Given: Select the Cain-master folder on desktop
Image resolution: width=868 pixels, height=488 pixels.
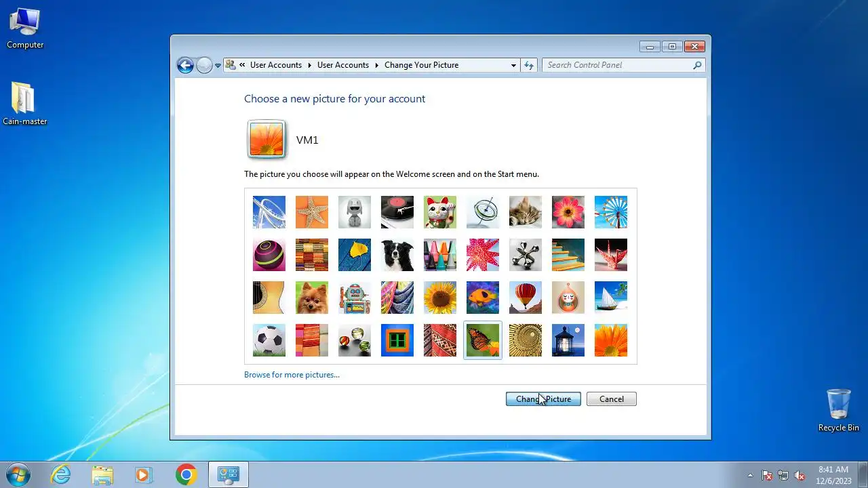Looking at the screenshot, I should pos(25,104).
